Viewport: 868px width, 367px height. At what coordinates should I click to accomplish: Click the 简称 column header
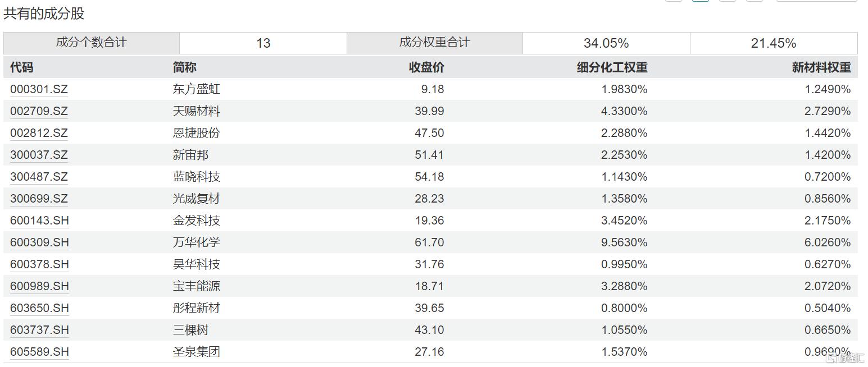tap(184, 67)
